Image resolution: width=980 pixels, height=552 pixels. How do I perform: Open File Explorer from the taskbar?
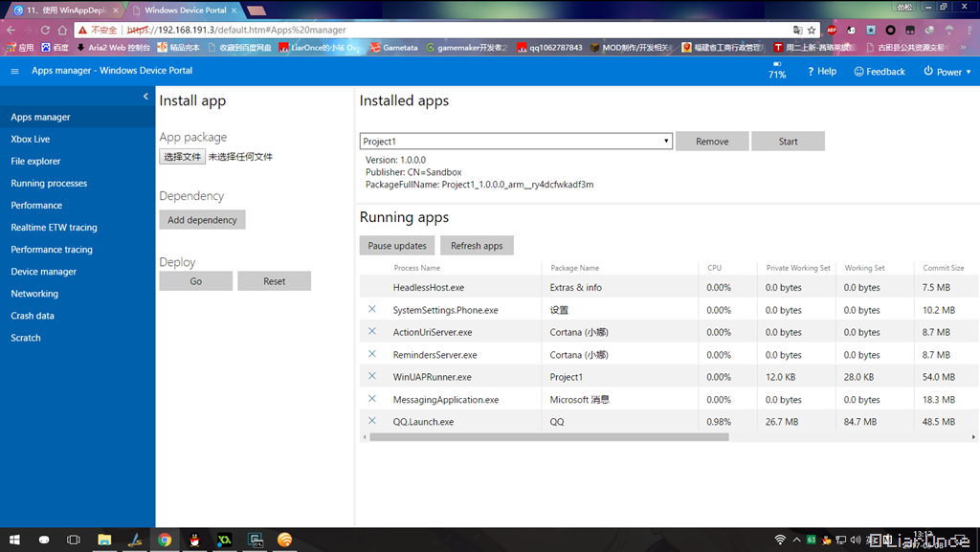pyautogui.click(x=104, y=540)
